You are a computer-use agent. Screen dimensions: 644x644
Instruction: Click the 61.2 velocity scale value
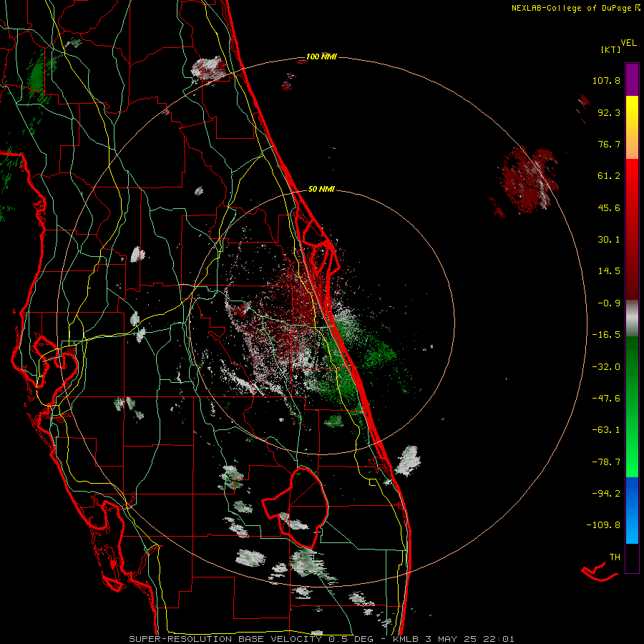pos(609,176)
